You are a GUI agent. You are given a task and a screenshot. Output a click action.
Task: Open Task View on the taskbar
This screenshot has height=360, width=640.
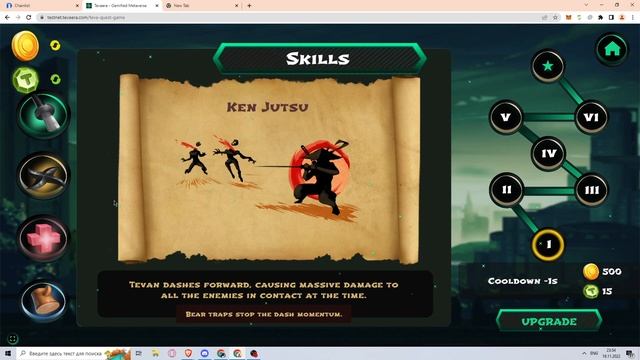coord(139,353)
